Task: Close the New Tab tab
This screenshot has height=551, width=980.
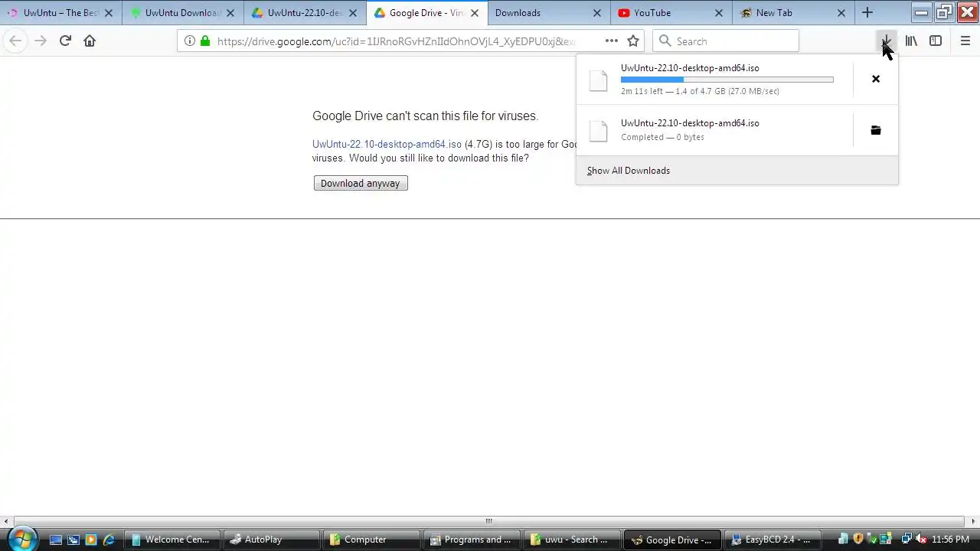Action: [841, 12]
